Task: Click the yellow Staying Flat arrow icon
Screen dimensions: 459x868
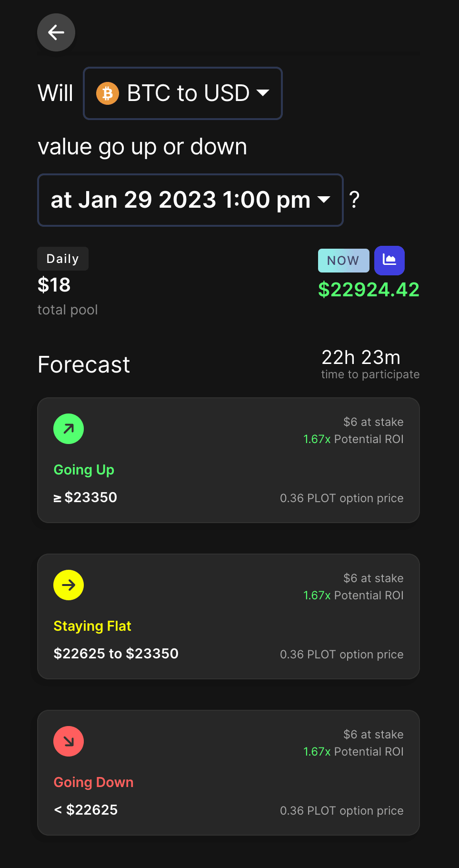Action: 69,585
